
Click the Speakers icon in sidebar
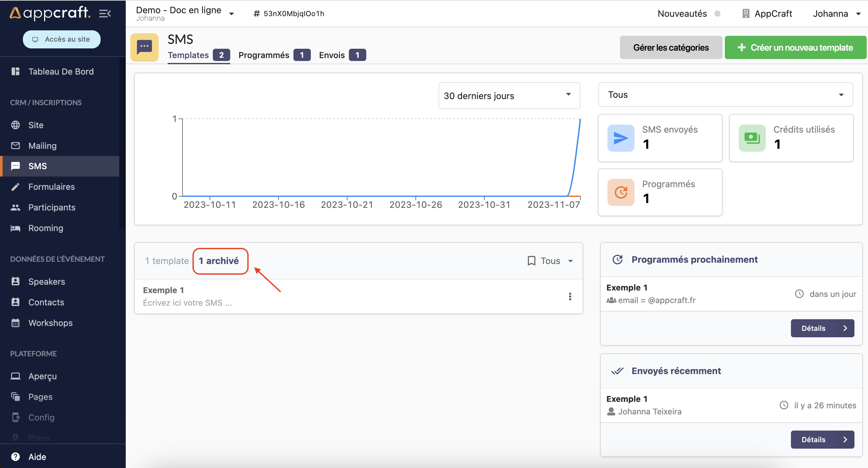pyautogui.click(x=15, y=281)
